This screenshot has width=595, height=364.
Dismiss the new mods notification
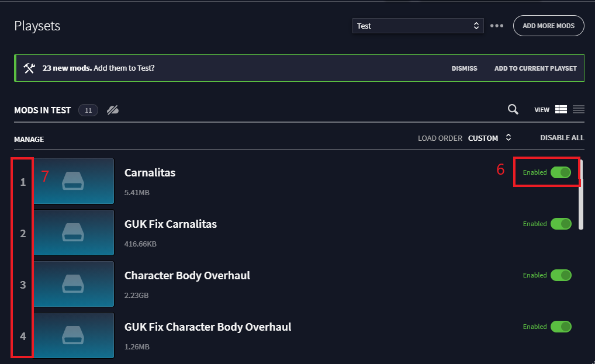(x=464, y=68)
